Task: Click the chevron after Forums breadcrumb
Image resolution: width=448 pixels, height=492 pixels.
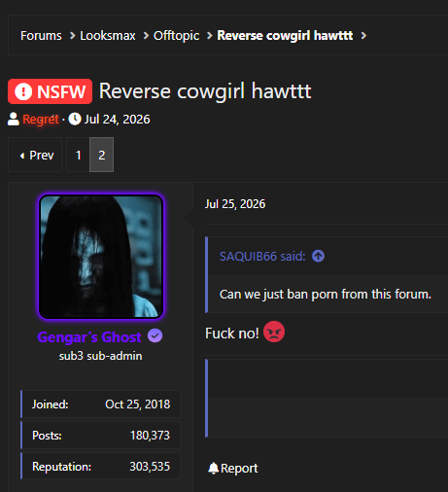Action: pyautogui.click(x=72, y=36)
